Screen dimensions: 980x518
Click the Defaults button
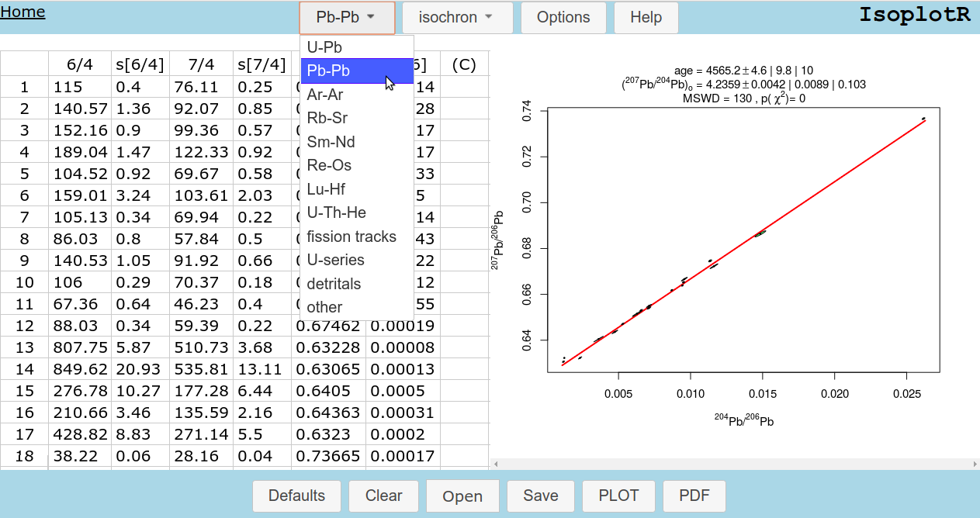(296, 496)
